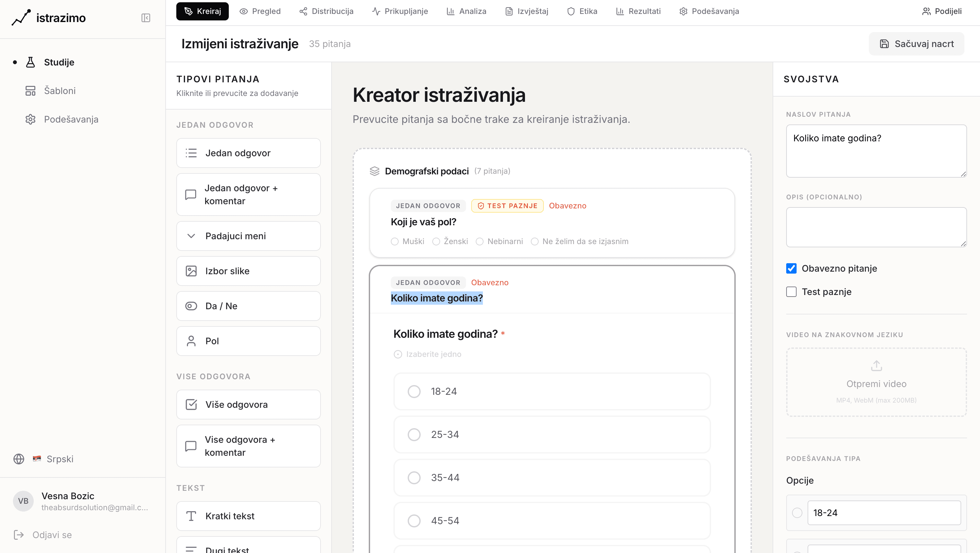Click the Etika shield icon
Viewport: 980px width, 553px height.
(571, 11)
